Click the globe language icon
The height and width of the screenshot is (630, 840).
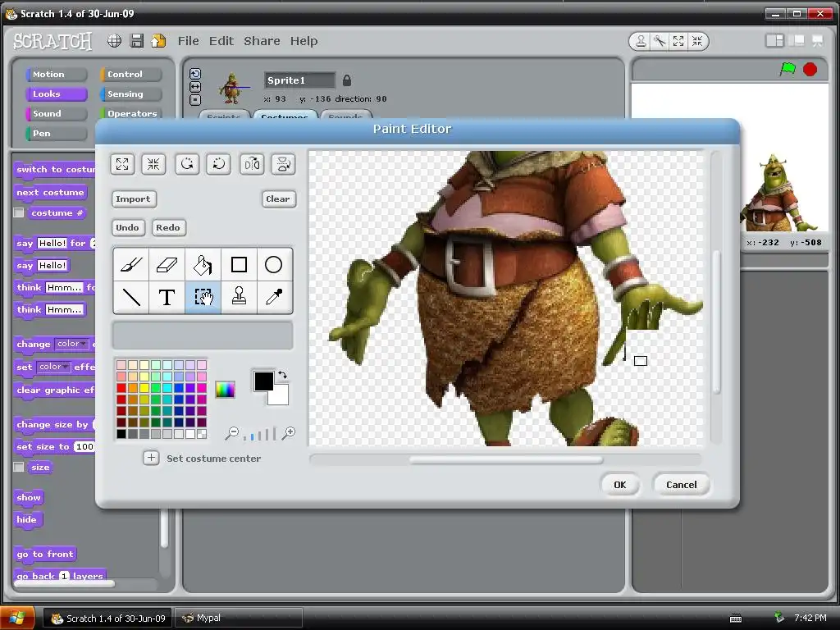click(114, 41)
